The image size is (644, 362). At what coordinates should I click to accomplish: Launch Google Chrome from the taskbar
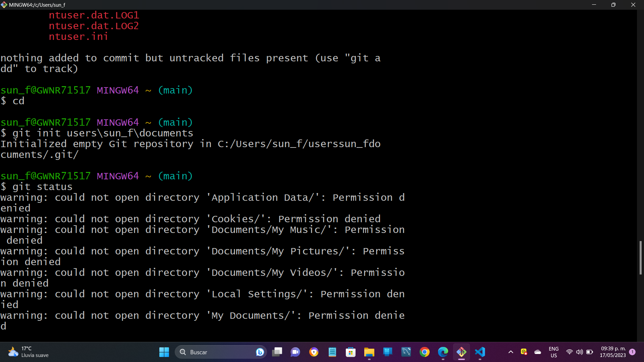(425, 352)
